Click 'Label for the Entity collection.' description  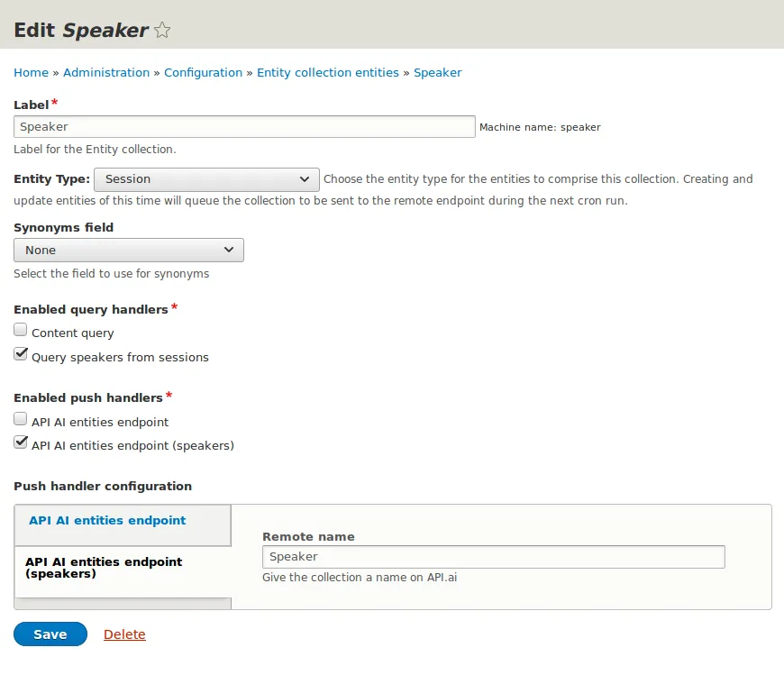point(95,149)
